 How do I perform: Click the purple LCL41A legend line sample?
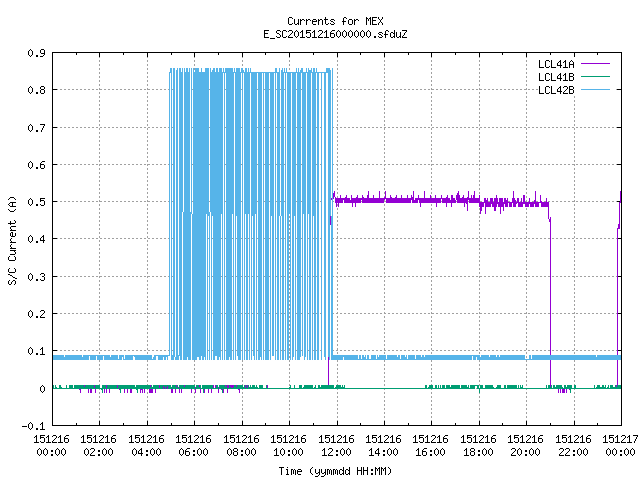point(595,64)
